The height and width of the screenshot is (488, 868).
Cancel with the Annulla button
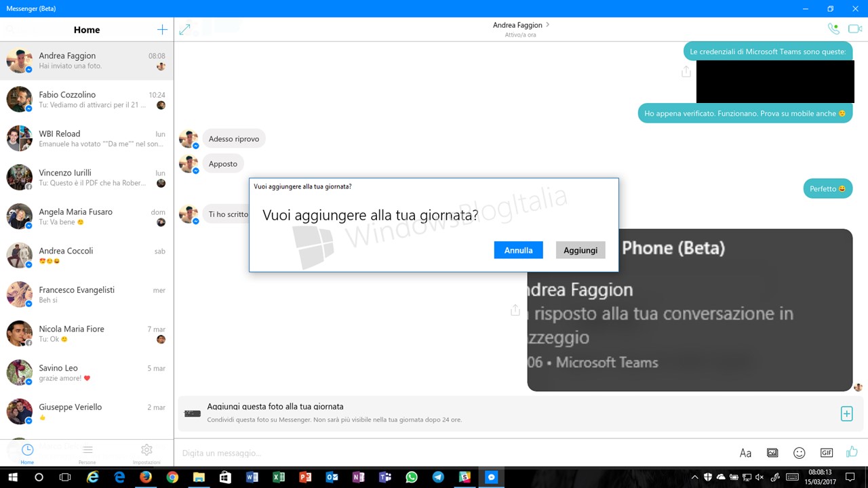point(518,250)
